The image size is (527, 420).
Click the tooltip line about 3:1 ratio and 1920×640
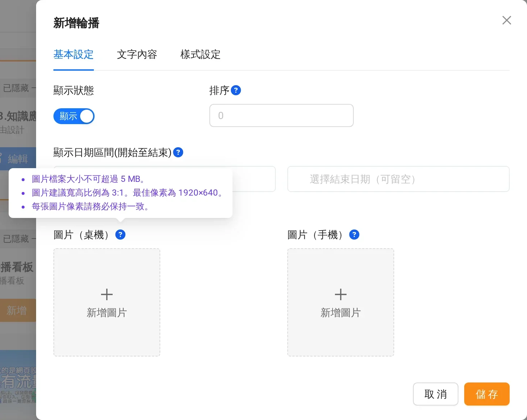(127, 193)
